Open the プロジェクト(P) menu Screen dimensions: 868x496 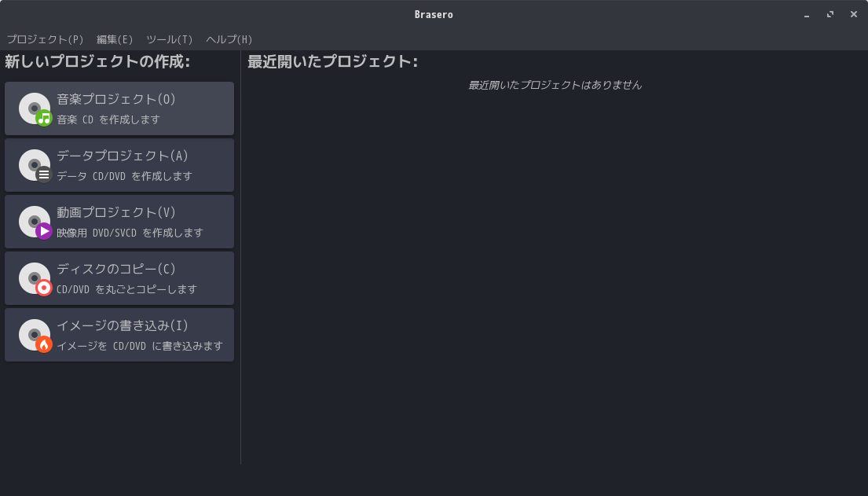(x=45, y=39)
